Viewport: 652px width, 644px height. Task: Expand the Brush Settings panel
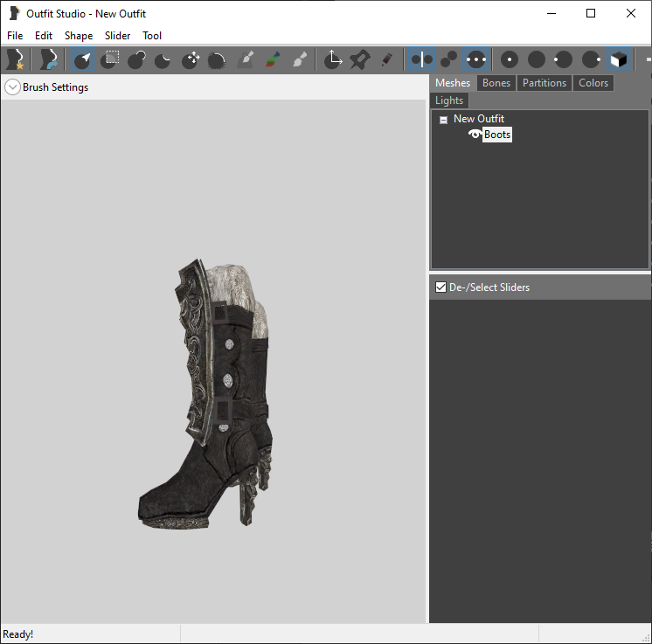[12, 87]
